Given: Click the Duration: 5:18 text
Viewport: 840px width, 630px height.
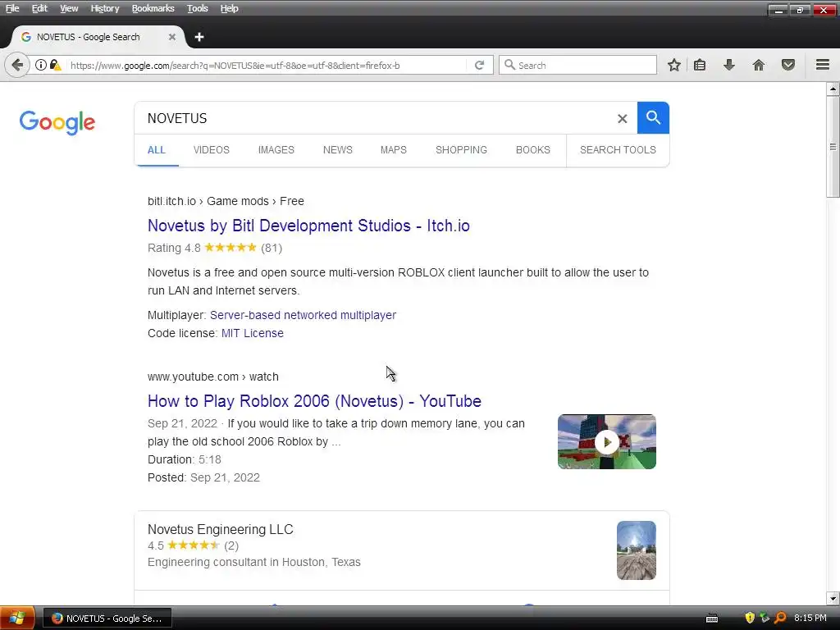Looking at the screenshot, I should 185,459.
